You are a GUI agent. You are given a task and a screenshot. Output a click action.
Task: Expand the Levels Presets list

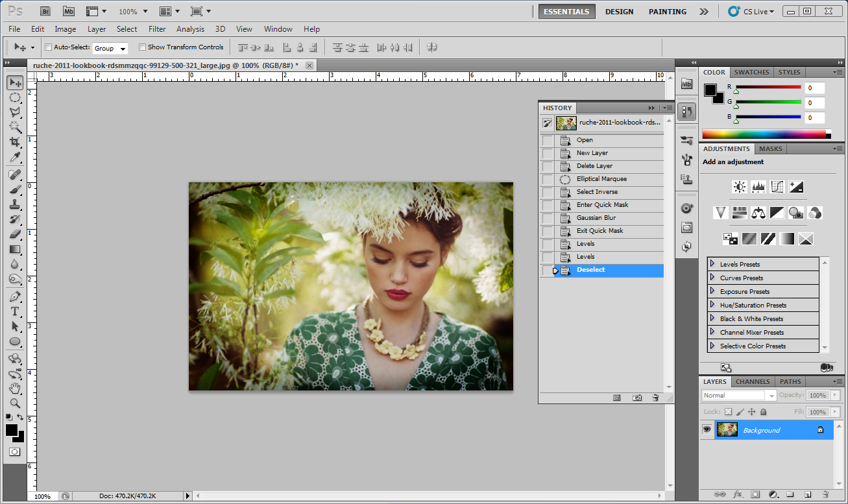pyautogui.click(x=712, y=264)
